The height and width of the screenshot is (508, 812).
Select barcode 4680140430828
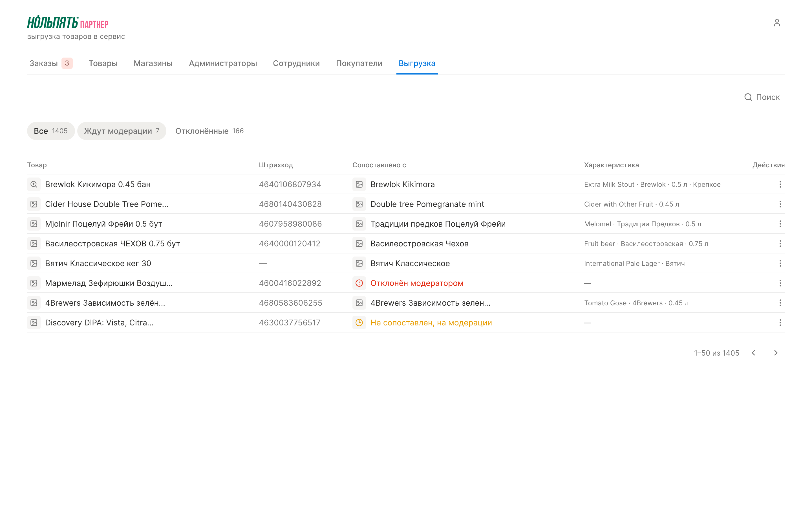290,204
